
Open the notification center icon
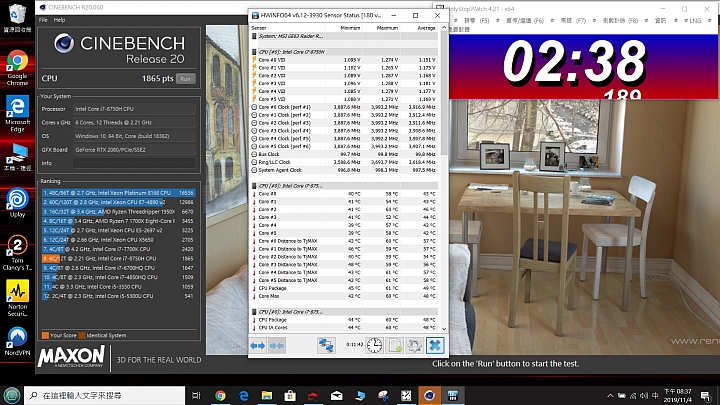click(x=706, y=395)
